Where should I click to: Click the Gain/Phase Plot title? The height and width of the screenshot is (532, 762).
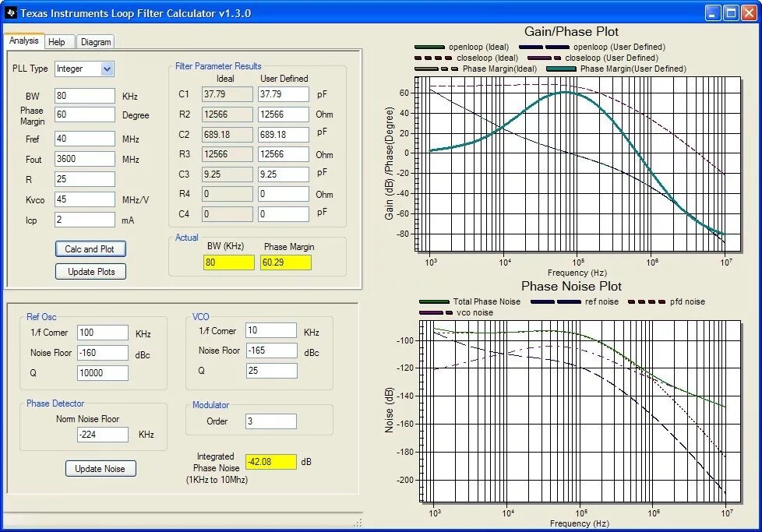[x=571, y=32]
